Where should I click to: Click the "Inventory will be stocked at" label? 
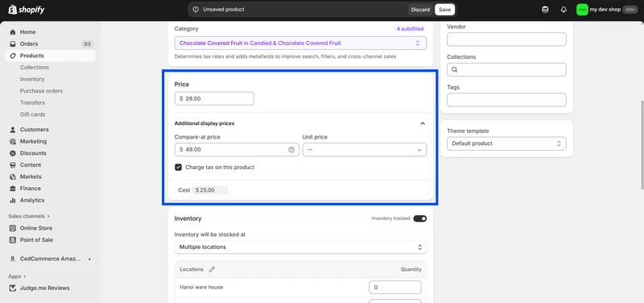point(210,235)
